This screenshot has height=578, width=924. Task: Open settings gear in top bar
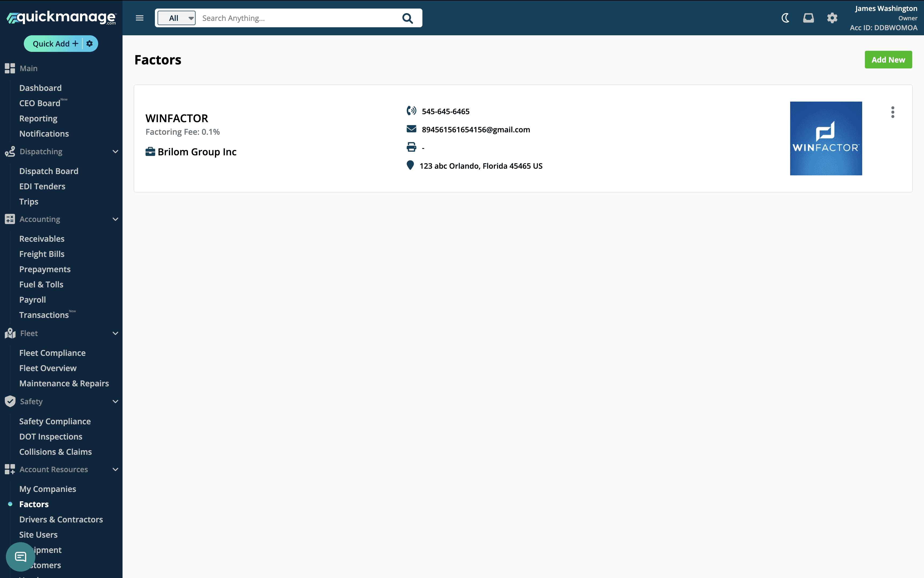pyautogui.click(x=832, y=18)
